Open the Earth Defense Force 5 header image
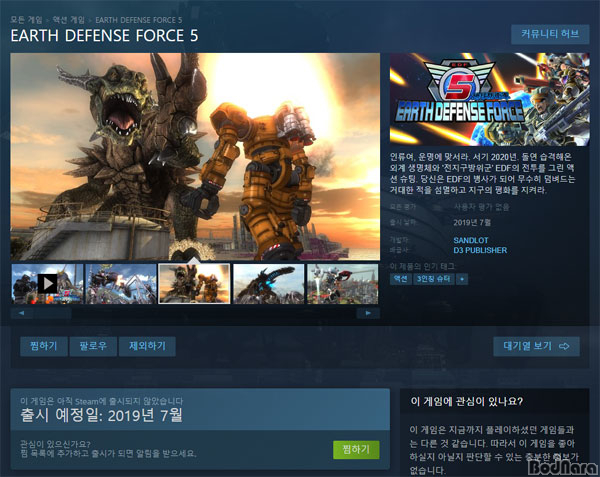The image size is (600, 477). point(489,99)
